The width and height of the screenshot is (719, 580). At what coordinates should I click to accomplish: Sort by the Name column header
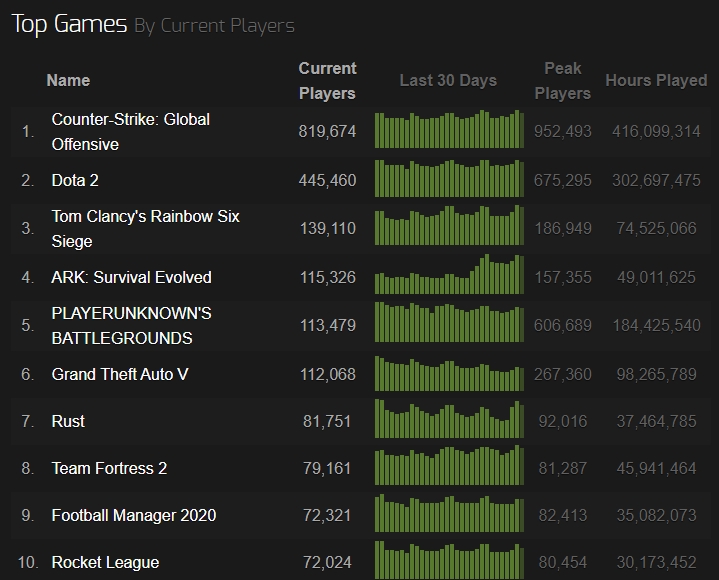[68, 80]
